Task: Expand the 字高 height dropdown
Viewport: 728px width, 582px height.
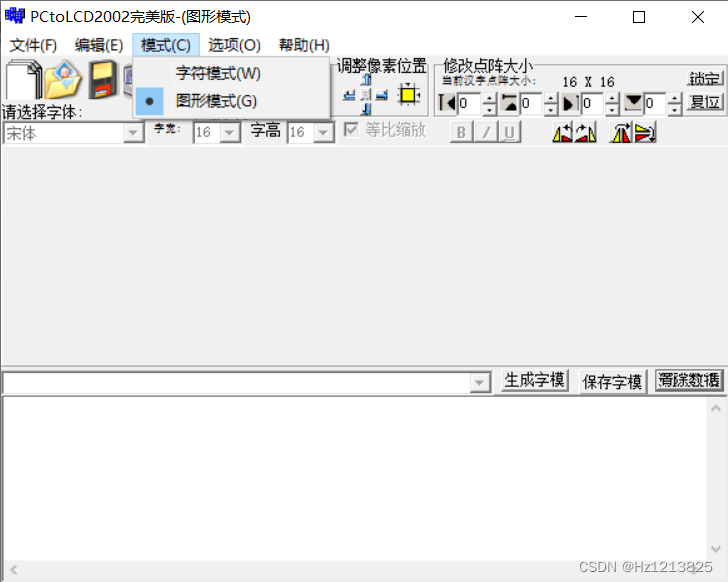Action: click(324, 133)
